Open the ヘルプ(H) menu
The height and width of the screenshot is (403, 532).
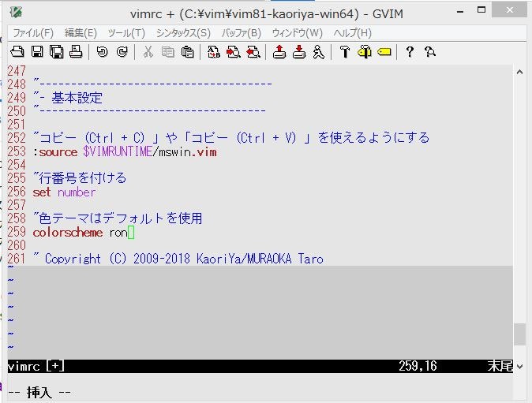[353, 33]
